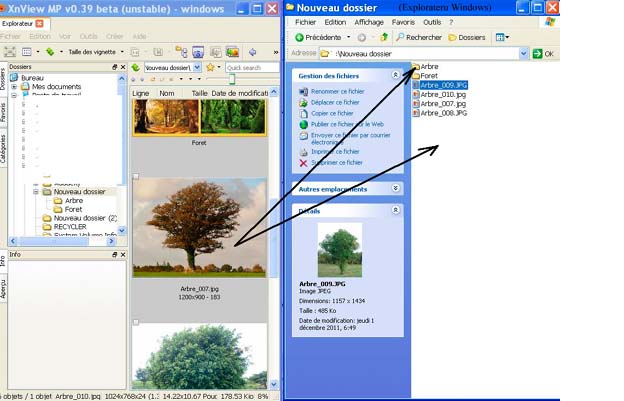The image size is (624, 401).
Task: Click Déplacer ce fichier link
Action: click(x=335, y=102)
